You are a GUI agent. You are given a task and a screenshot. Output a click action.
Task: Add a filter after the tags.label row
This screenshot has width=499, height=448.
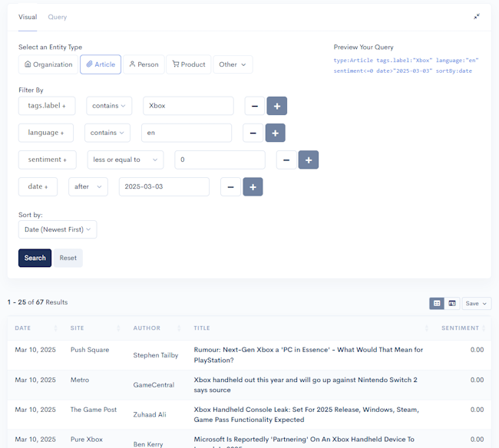277,106
